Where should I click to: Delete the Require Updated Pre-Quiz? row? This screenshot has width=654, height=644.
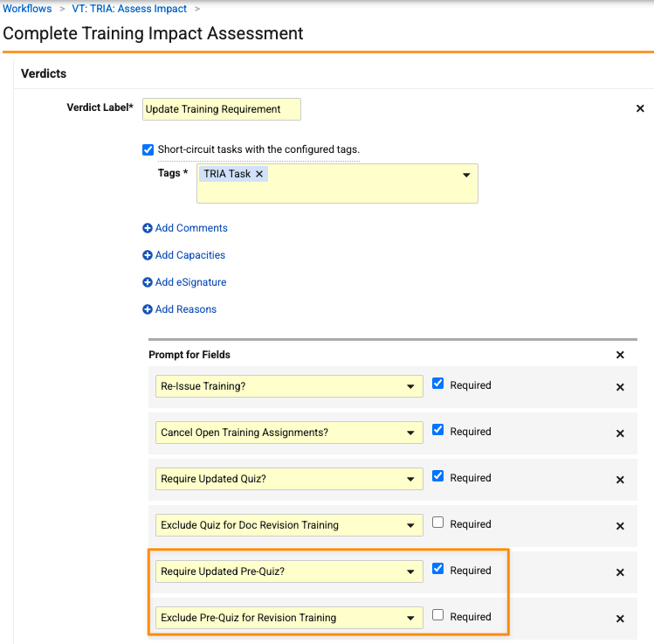(x=620, y=572)
